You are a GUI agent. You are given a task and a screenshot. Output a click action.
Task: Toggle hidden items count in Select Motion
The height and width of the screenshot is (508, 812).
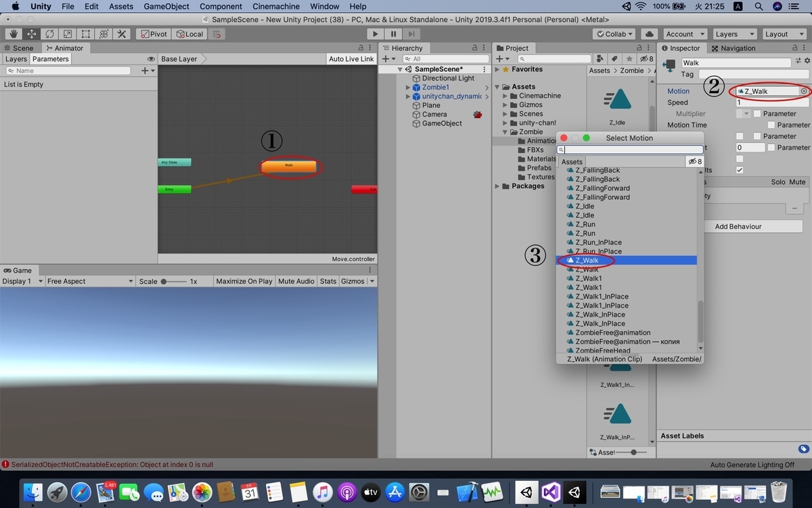[695, 162]
